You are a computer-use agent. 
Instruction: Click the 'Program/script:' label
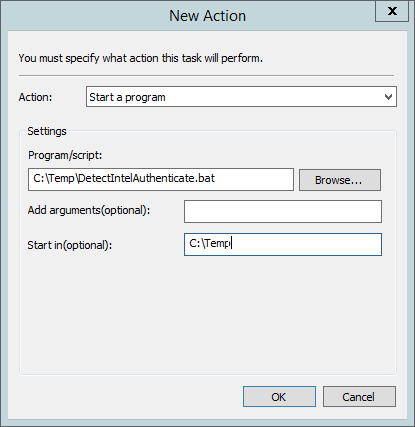[x=65, y=155]
